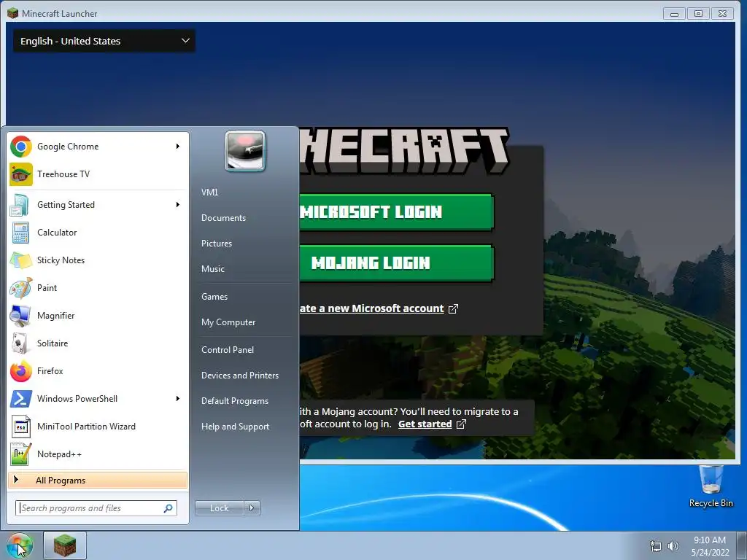Image resolution: width=747 pixels, height=560 pixels.
Task: Launch the Solitaire icon
Action: coord(21,343)
